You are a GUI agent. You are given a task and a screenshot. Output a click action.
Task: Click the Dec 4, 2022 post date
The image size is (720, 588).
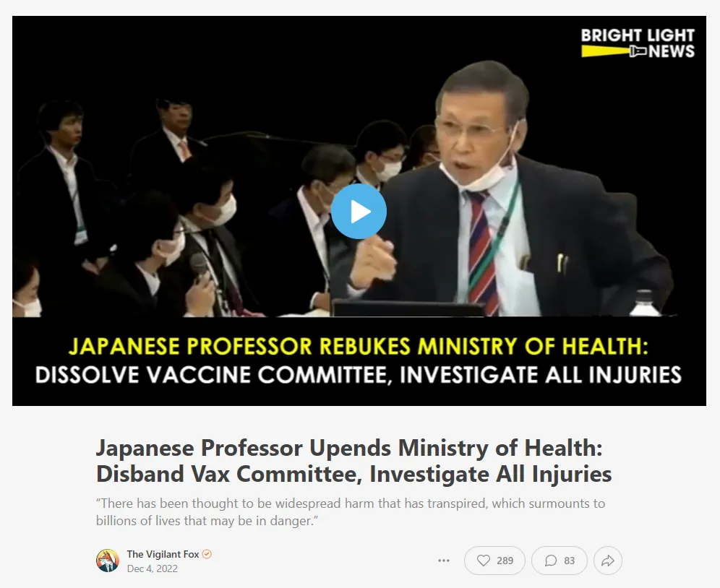152,568
